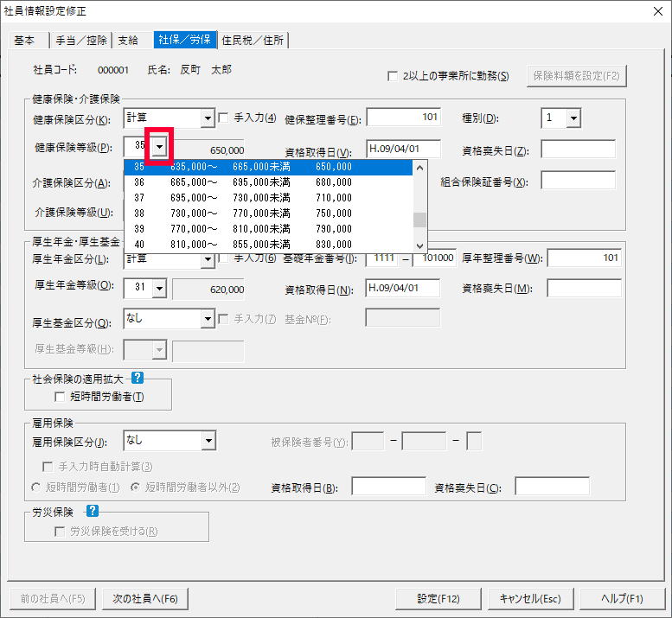672x618 pixels.
Task: Open 雇用保険区分 dropdown
Action: 208,441
